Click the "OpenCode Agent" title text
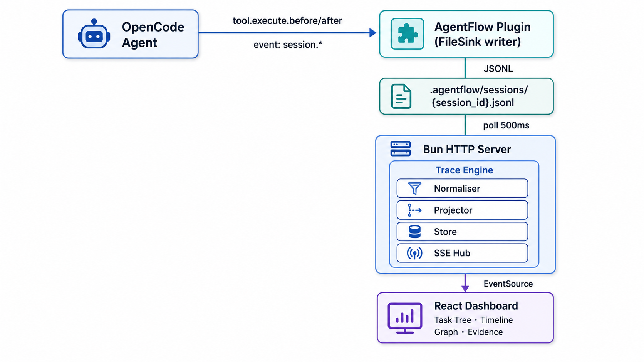This screenshot has height=362, width=644. pos(153,35)
